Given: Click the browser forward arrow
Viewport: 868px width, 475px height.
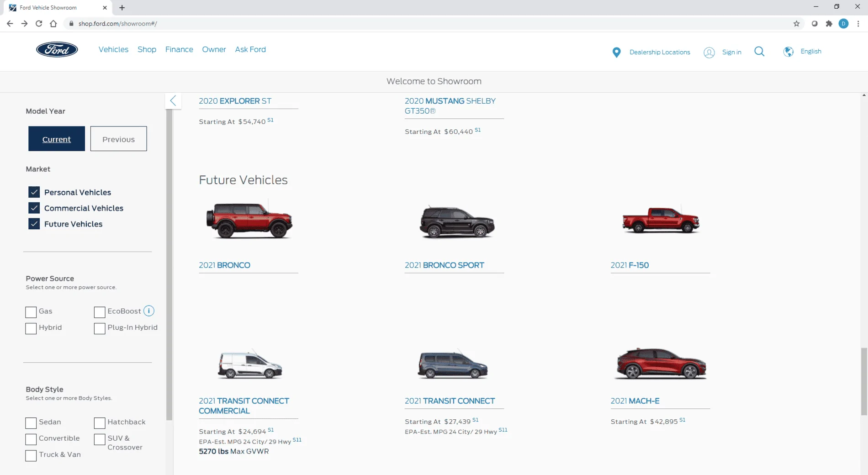Looking at the screenshot, I should [x=24, y=24].
